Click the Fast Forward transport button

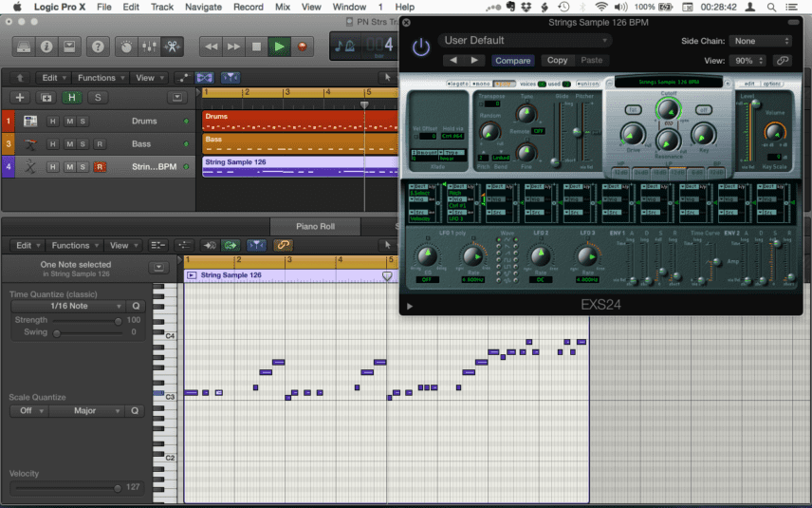pos(233,47)
